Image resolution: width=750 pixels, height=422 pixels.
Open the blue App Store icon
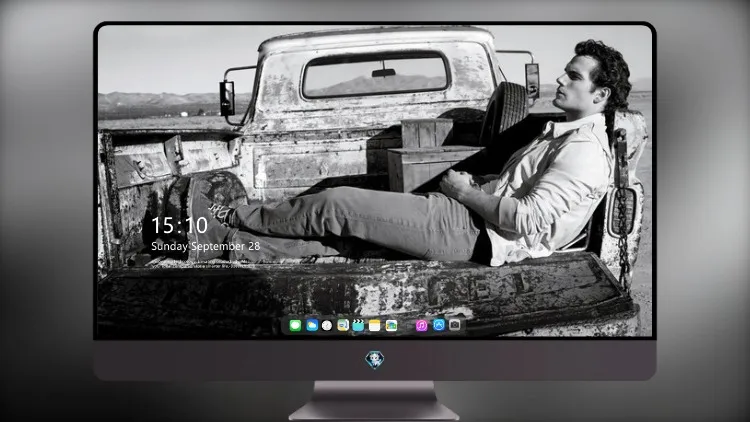pyautogui.click(x=439, y=325)
